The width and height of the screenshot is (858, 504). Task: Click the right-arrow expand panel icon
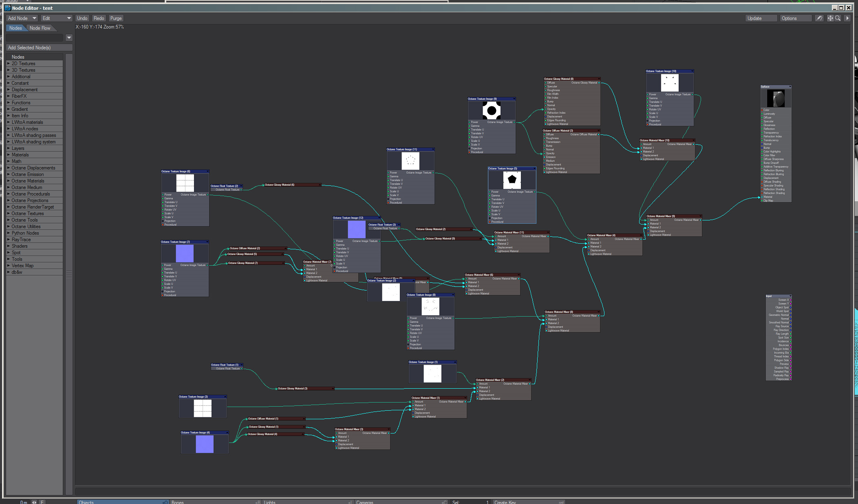point(847,18)
